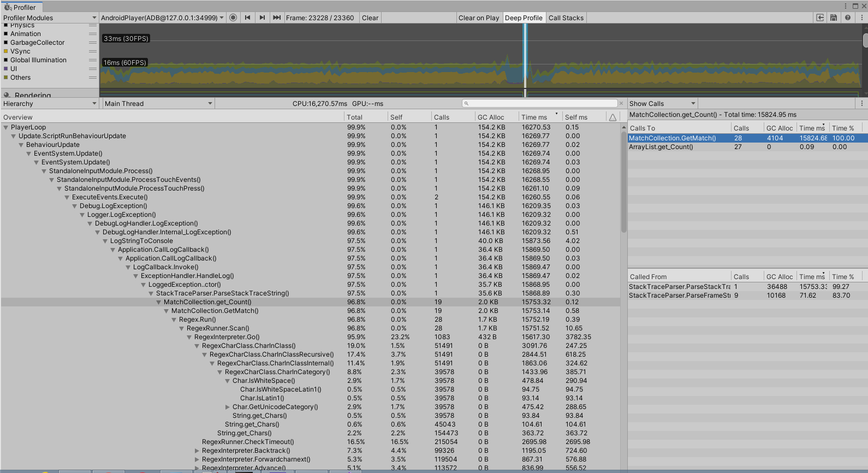Viewport: 868px width, 473px height.
Task: Select the ExceptionHandler.HandleLog() row
Action: (311, 276)
